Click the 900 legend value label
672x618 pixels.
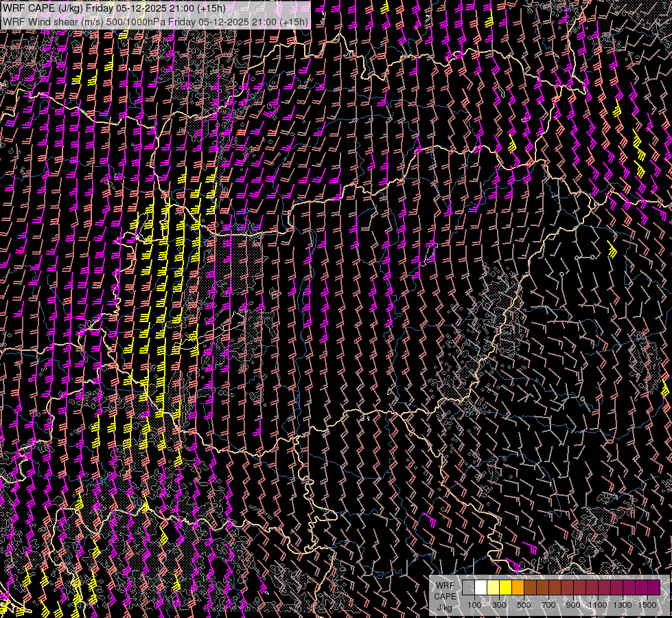(573, 604)
